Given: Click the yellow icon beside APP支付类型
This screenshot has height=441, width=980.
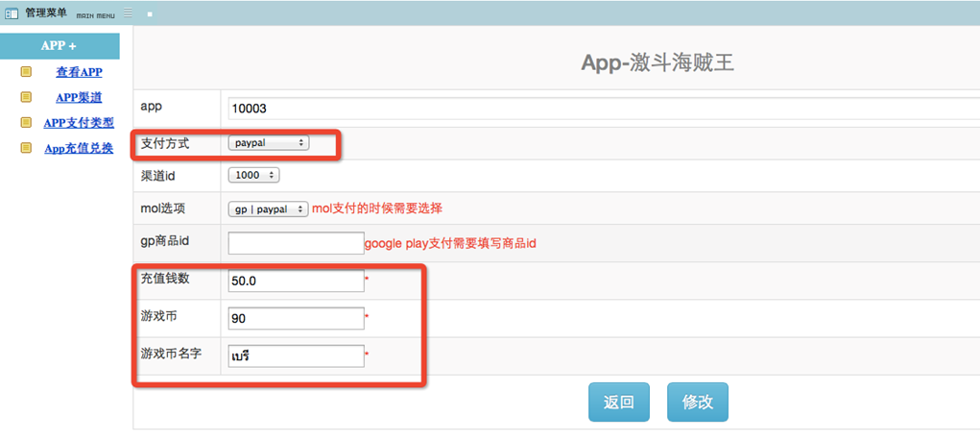Looking at the screenshot, I should pyautogui.click(x=26, y=123).
